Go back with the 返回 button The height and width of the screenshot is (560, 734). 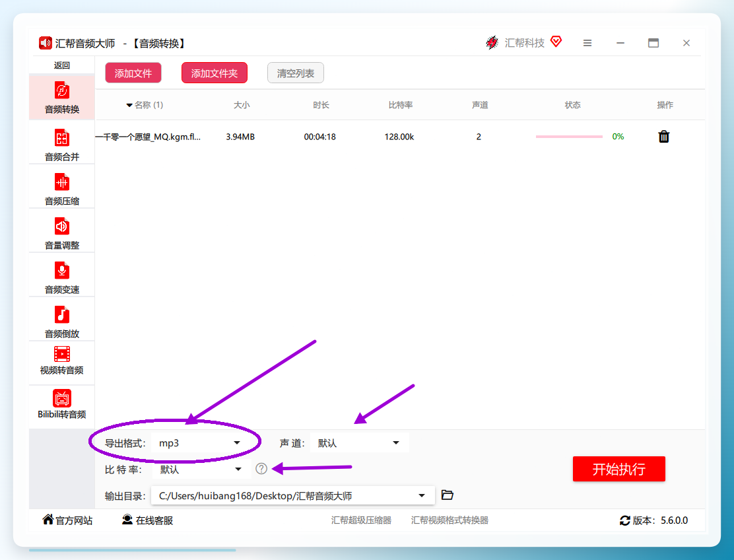pos(62,65)
